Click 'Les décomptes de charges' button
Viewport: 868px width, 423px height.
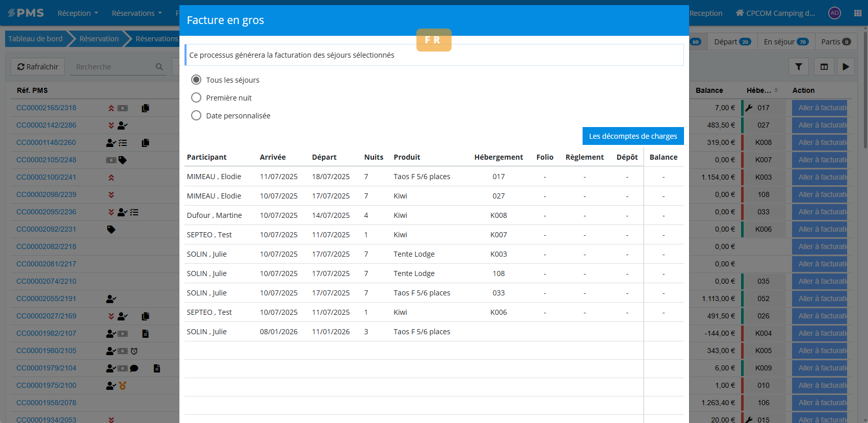click(x=633, y=136)
